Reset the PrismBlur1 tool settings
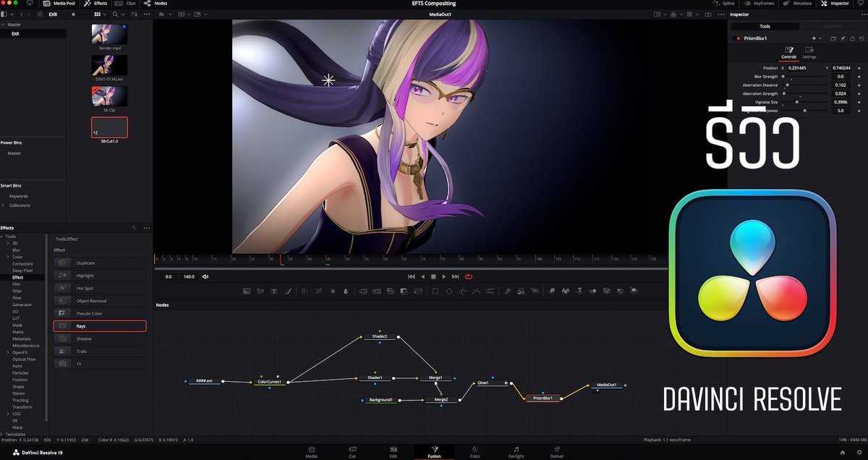This screenshot has width=868, height=460. click(x=861, y=38)
